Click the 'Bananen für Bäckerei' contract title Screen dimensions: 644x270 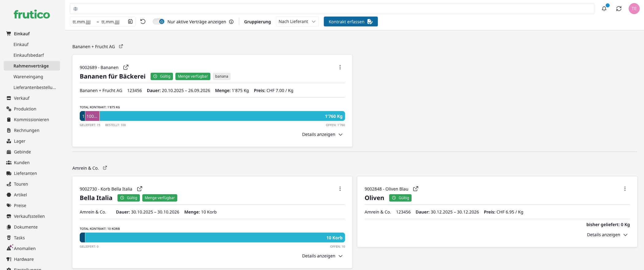113,76
